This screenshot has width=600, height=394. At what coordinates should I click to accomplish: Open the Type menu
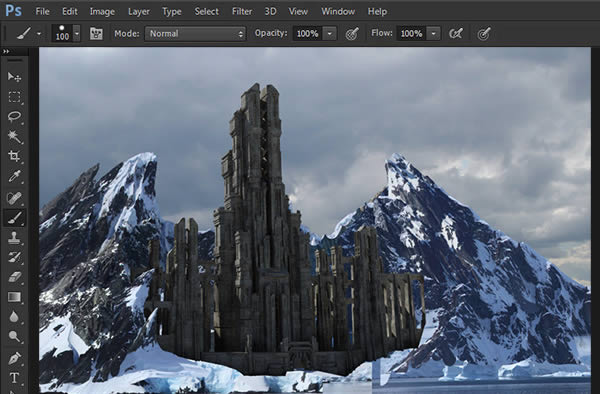click(x=172, y=11)
